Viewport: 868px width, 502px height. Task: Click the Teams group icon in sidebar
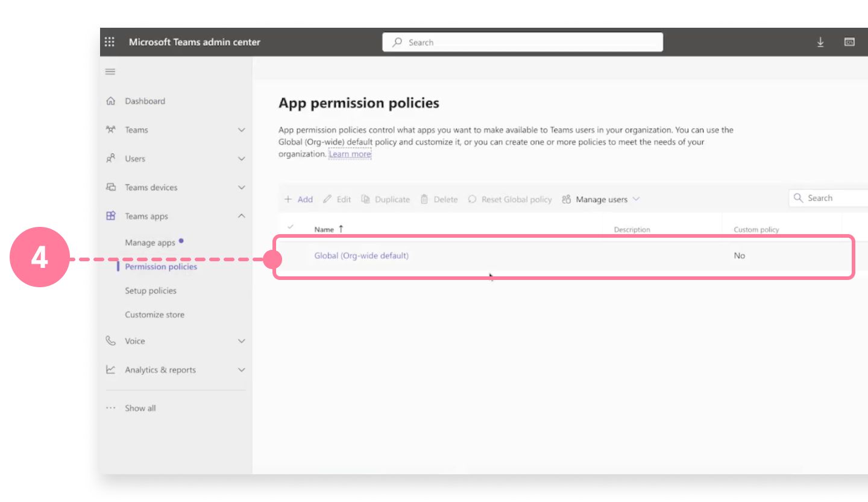click(110, 130)
